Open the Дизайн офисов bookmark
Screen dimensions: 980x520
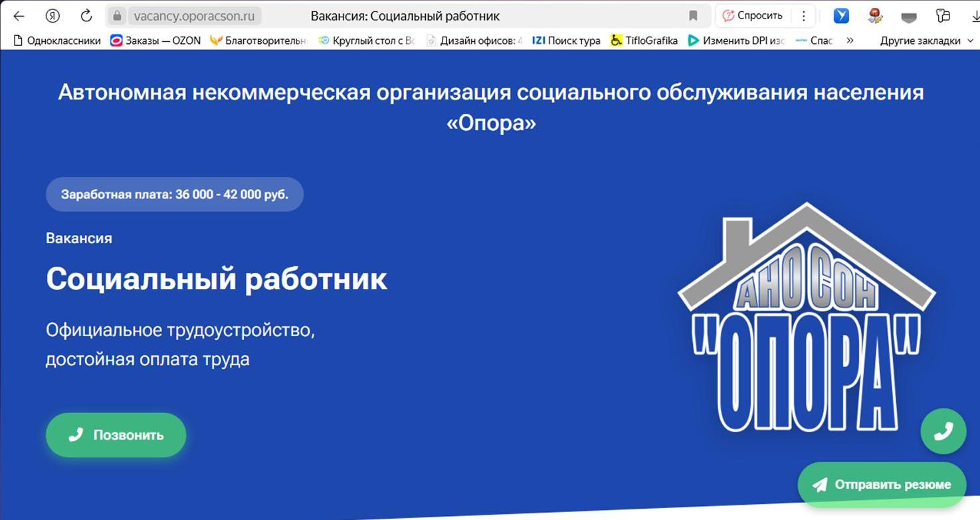pyautogui.click(x=474, y=41)
